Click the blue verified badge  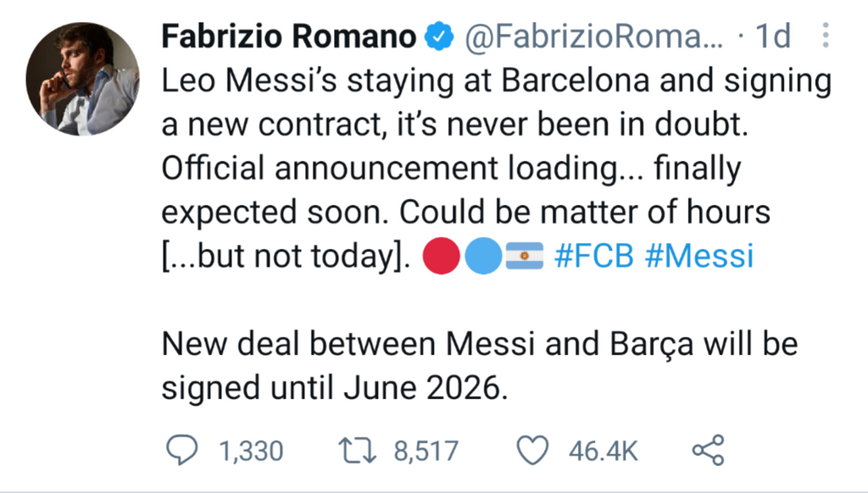tap(439, 36)
